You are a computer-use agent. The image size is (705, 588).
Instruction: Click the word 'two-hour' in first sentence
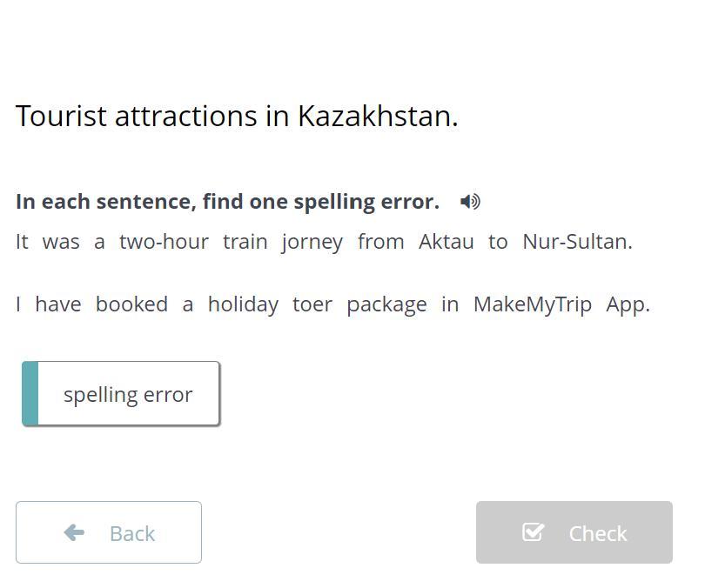pos(164,242)
